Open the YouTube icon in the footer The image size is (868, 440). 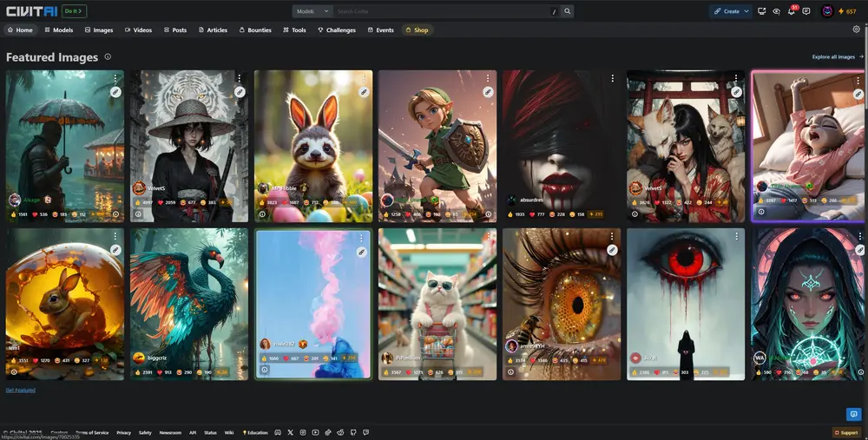(x=315, y=432)
